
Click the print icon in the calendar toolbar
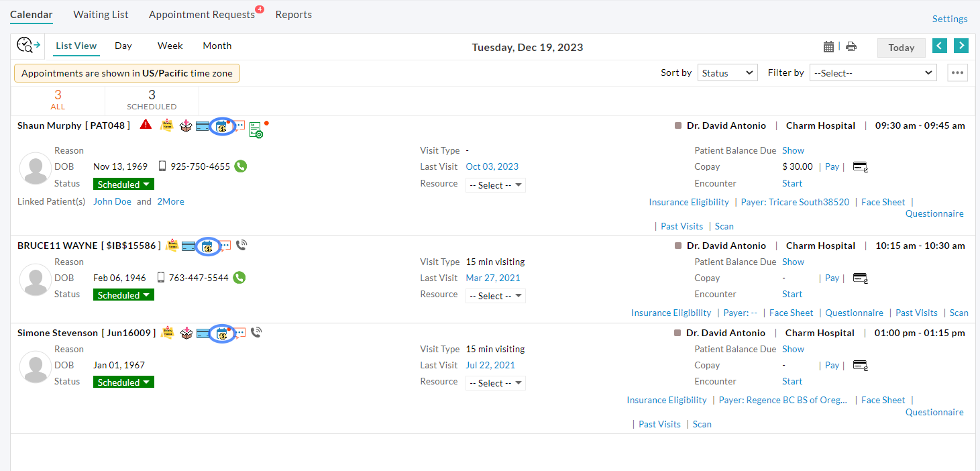[851, 46]
